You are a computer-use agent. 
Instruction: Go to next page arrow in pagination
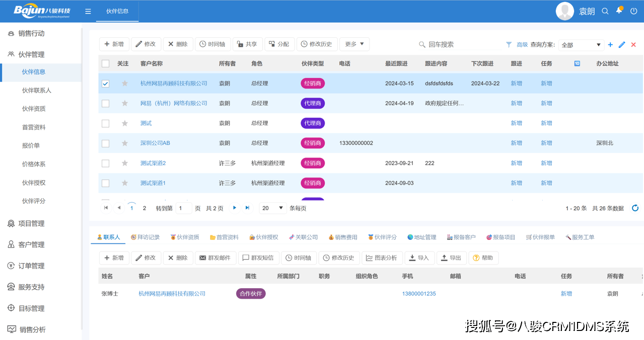click(x=235, y=208)
